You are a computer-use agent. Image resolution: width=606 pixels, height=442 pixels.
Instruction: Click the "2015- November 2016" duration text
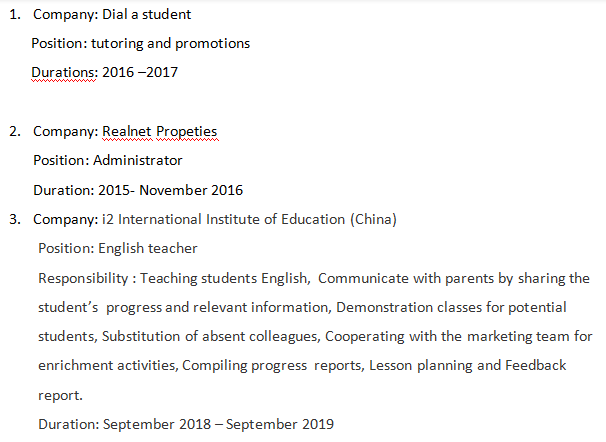[x=170, y=190]
